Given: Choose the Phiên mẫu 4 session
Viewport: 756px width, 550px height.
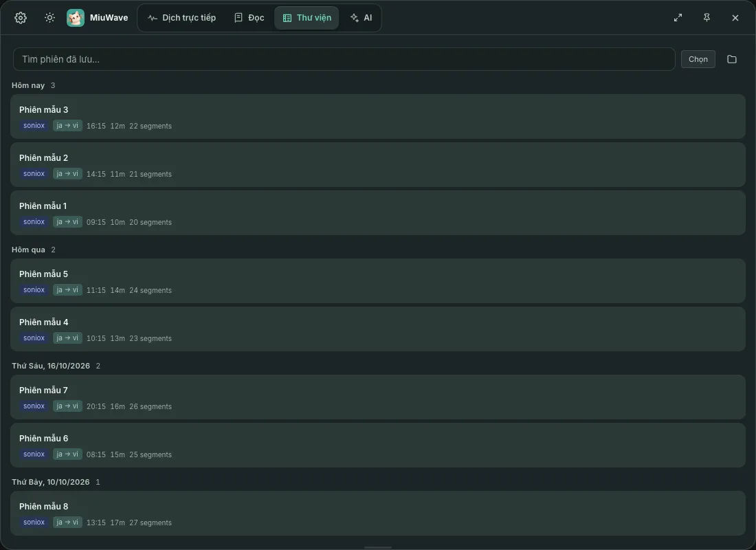Looking at the screenshot, I should click(x=378, y=329).
